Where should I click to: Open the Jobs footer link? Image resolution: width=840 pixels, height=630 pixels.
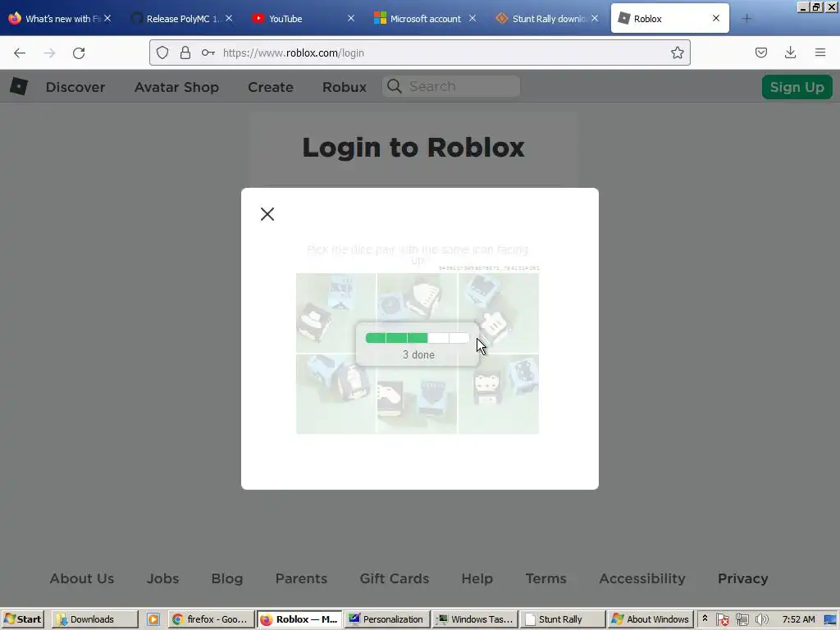163,578
